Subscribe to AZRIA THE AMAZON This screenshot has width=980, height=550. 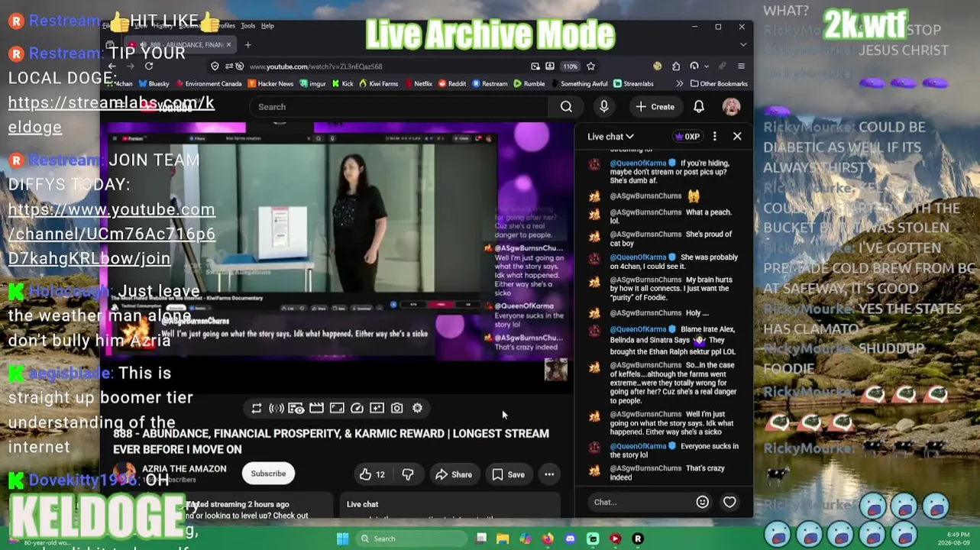tap(268, 474)
